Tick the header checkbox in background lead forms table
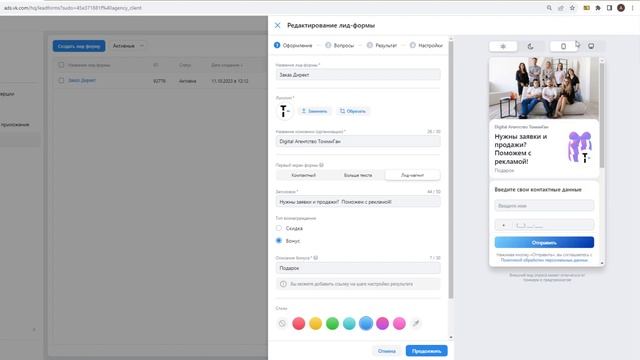The height and width of the screenshot is (360, 640). point(61,65)
